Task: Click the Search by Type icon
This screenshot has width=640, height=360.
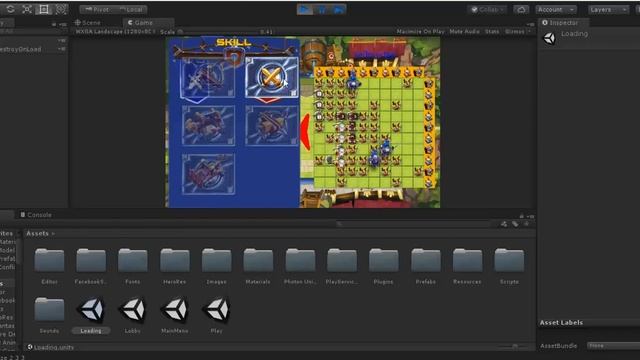Action: tap(504, 224)
